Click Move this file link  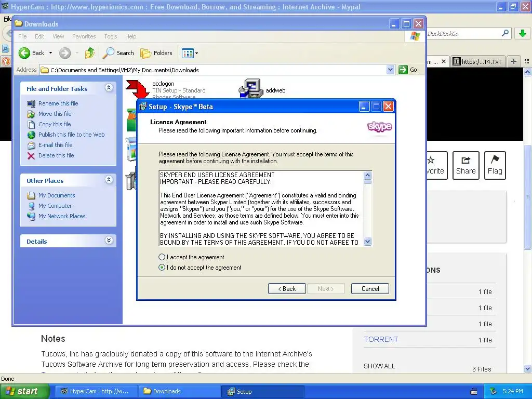click(55, 114)
